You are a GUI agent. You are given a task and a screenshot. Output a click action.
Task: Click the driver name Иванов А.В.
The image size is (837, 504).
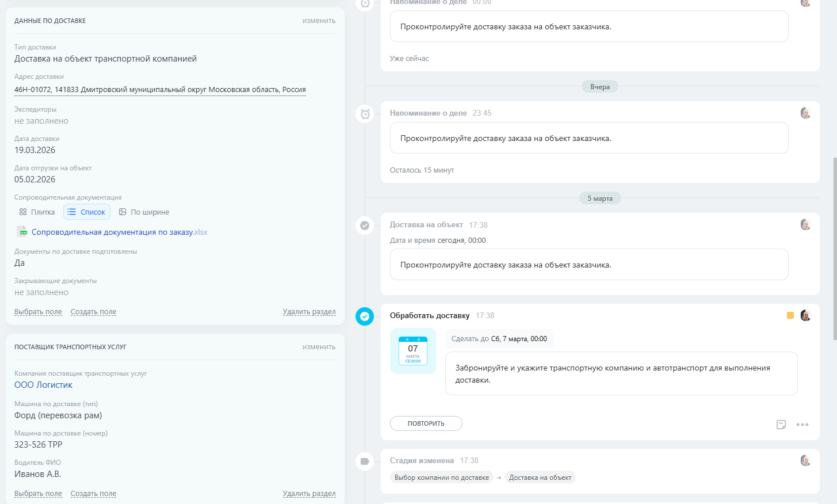(x=37, y=474)
